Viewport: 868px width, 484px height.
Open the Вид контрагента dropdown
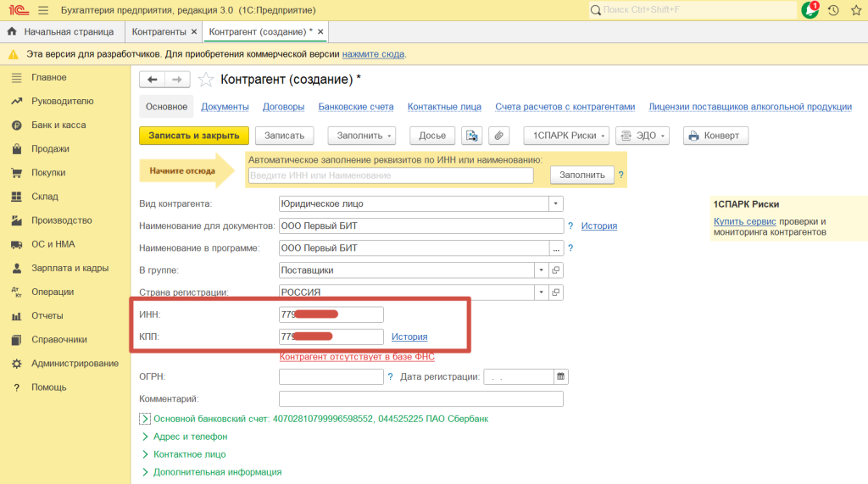click(555, 204)
